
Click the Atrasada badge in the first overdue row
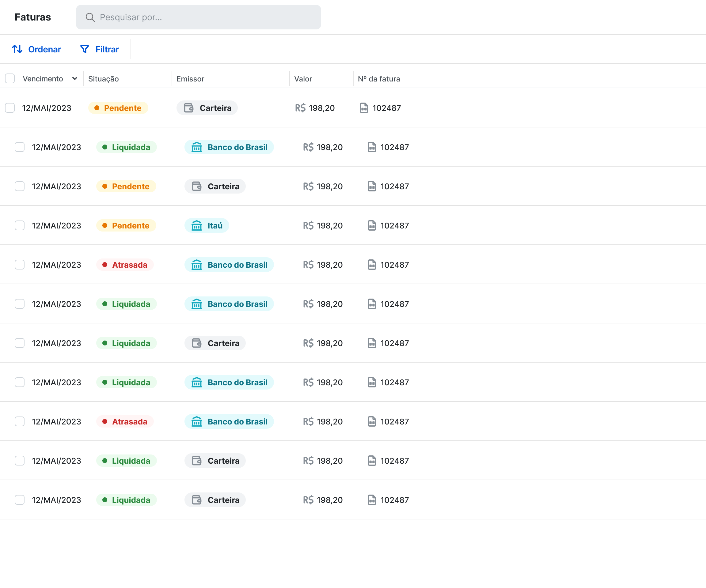(x=125, y=265)
